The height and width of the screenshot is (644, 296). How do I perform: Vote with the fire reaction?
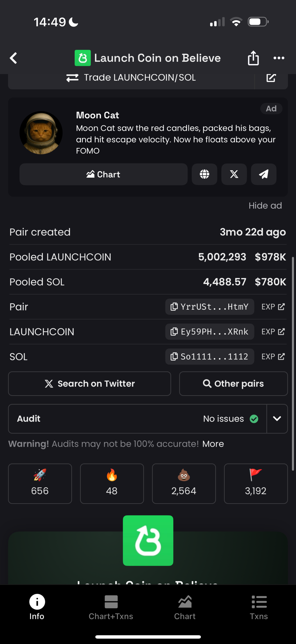pyautogui.click(x=112, y=484)
